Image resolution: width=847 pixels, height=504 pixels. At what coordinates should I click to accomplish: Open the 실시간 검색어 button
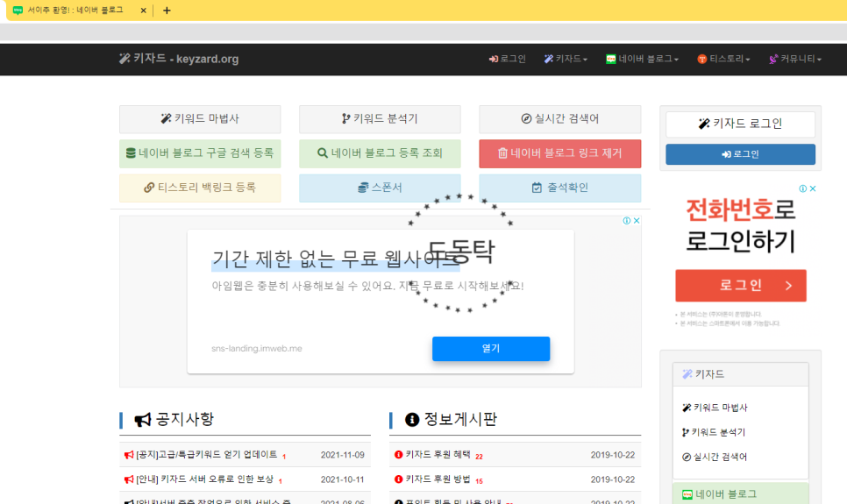tap(559, 119)
